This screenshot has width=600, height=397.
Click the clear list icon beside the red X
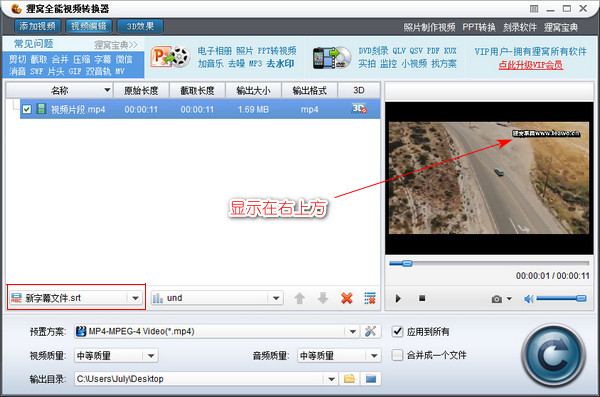(x=370, y=298)
